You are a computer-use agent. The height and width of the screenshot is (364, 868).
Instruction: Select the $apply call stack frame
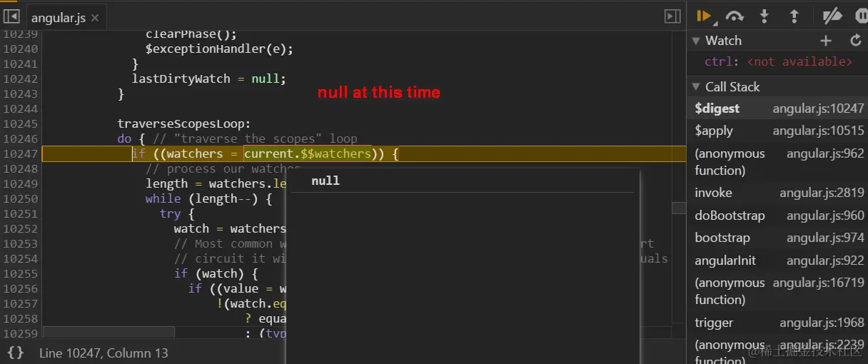point(778,131)
